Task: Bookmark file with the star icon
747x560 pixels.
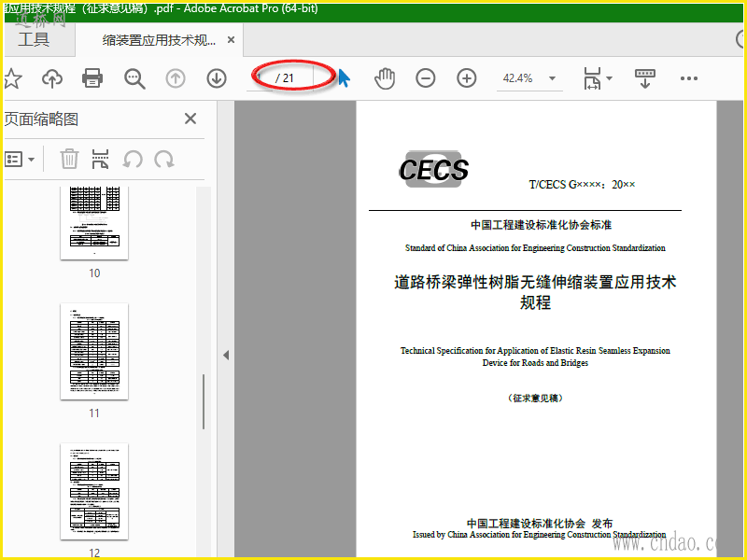Action: 12,78
